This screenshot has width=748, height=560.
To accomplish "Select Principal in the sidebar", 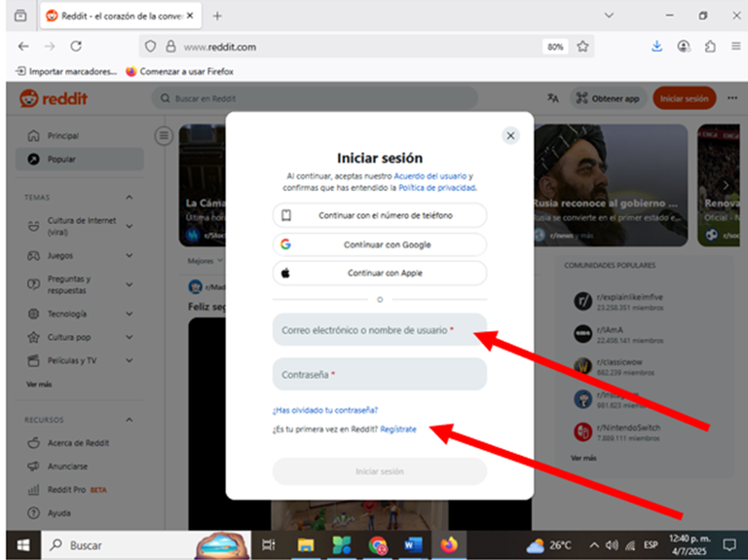I will pos(80,136).
